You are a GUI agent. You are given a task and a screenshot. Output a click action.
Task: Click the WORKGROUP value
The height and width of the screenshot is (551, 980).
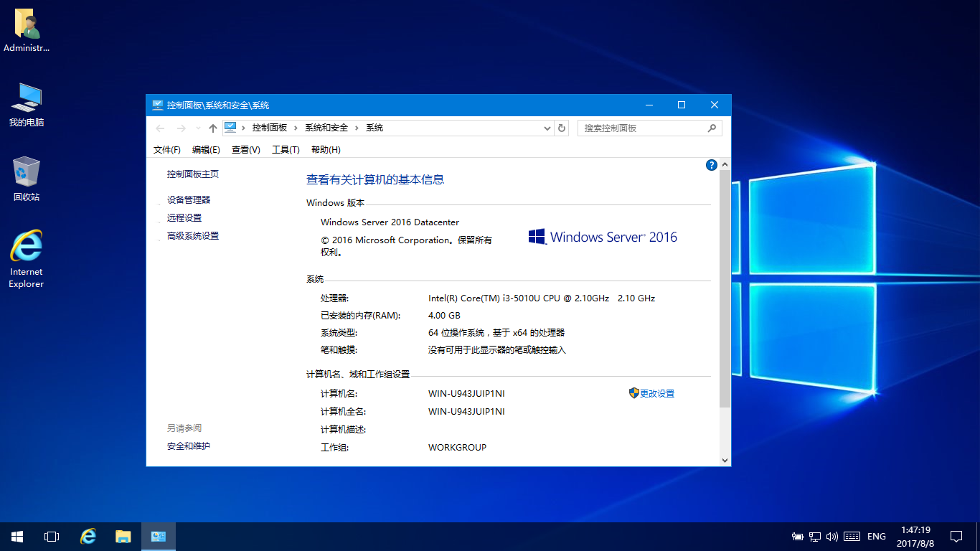click(457, 447)
